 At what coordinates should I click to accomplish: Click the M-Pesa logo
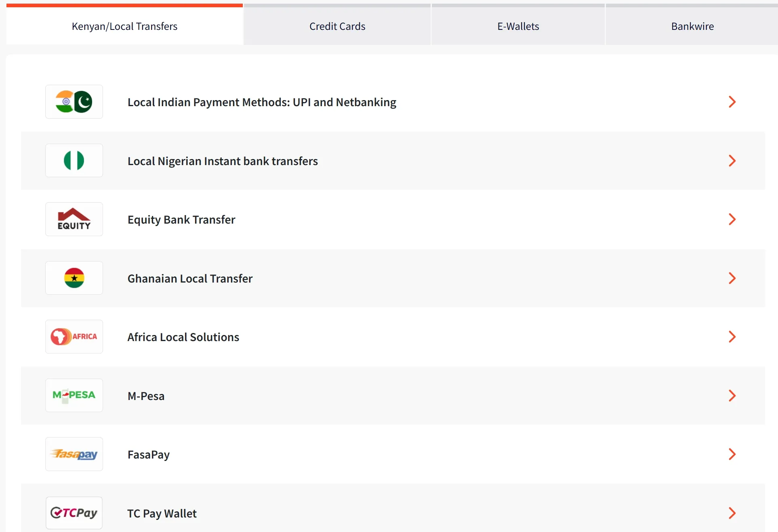pyautogui.click(x=74, y=396)
